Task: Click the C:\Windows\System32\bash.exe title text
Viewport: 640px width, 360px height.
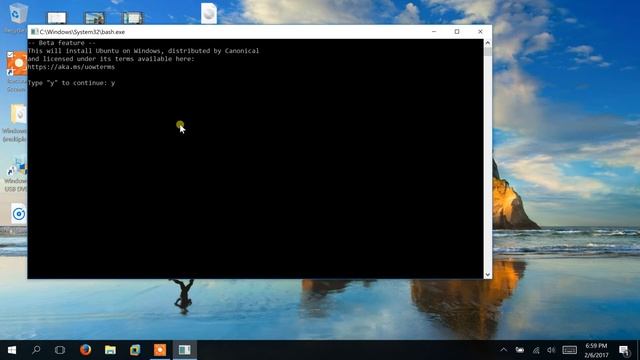Action: pyautogui.click(x=82, y=32)
